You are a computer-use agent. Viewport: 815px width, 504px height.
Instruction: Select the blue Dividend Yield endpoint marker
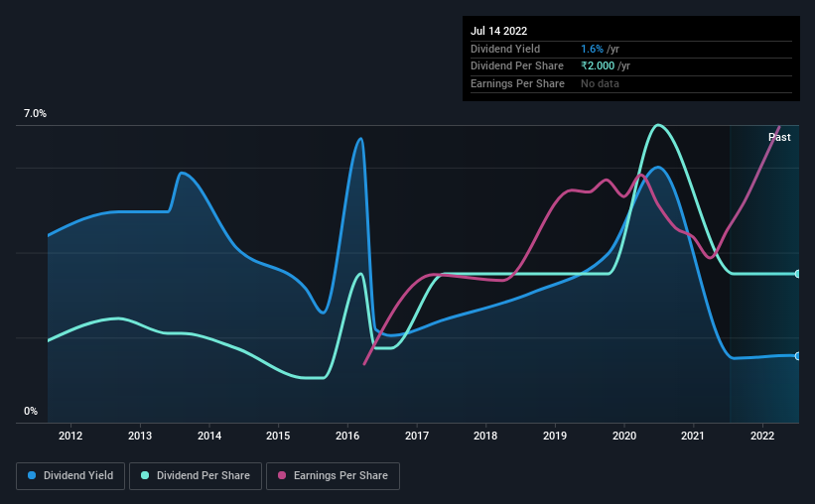point(798,356)
